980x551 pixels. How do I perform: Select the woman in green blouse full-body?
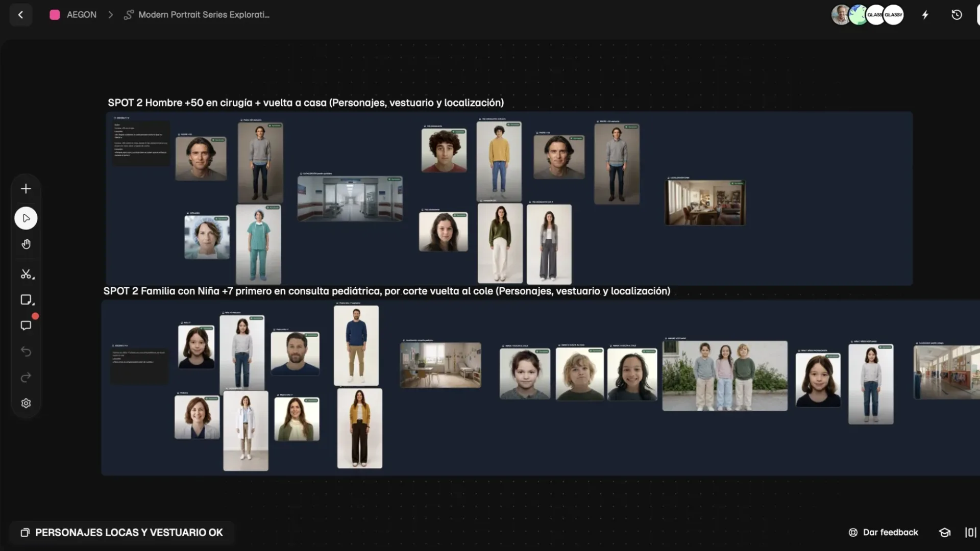coord(500,243)
